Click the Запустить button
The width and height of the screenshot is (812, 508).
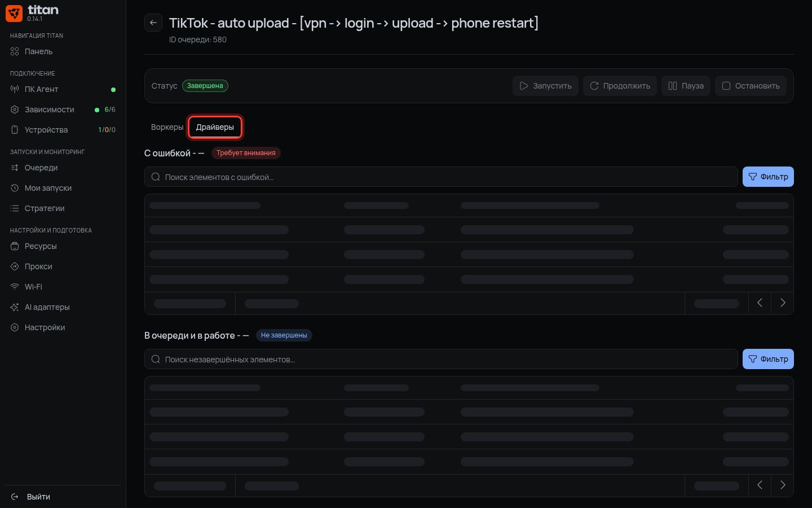[x=545, y=86]
